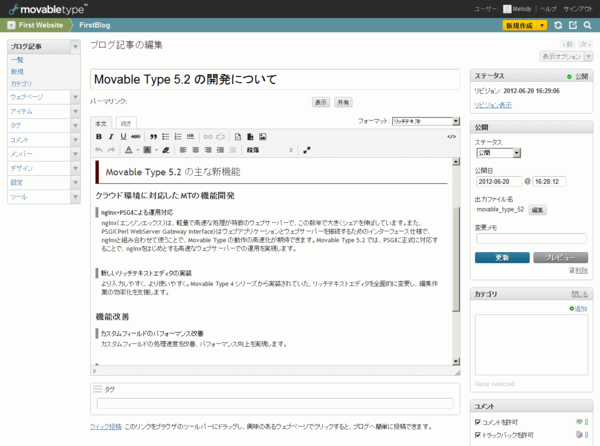Switch to the 本文 tab
600x446 pixels.
click(101, 123)
